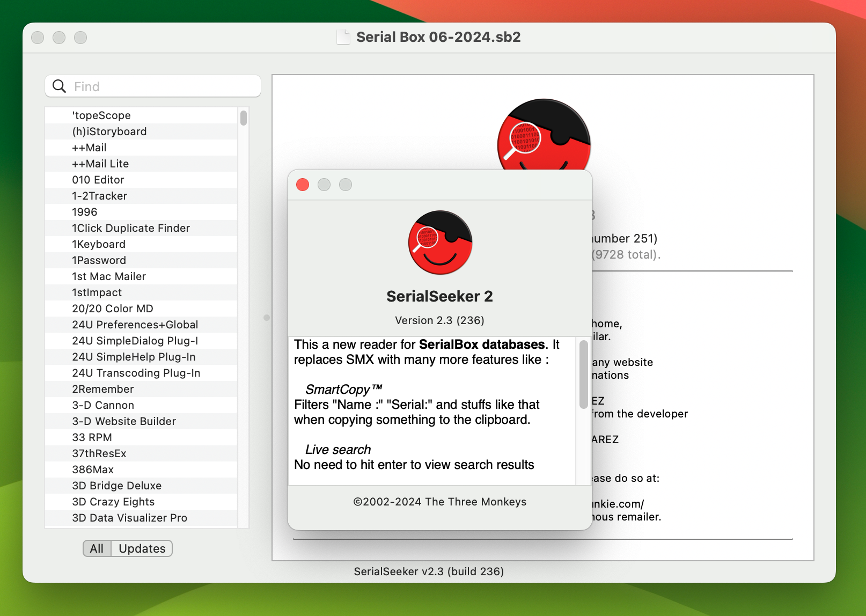Click the document icon beside window title
This screenshot has width=866, height=616.
[343, 37]
